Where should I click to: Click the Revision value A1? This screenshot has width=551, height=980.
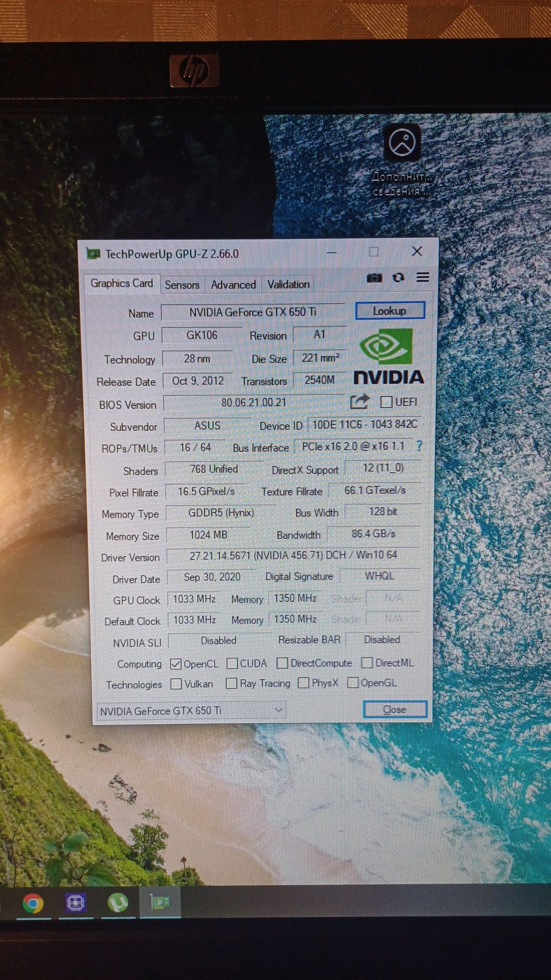coord(319,335)
